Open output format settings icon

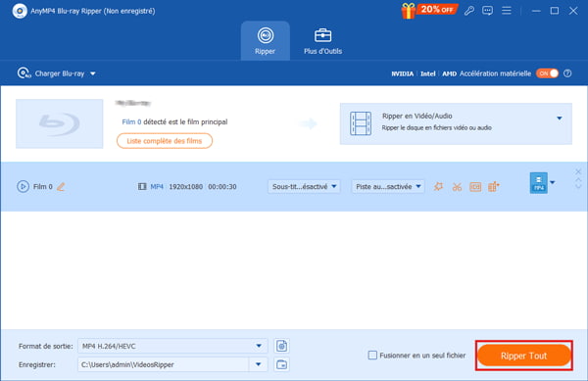pyautogui.click(x=281, y=346)
